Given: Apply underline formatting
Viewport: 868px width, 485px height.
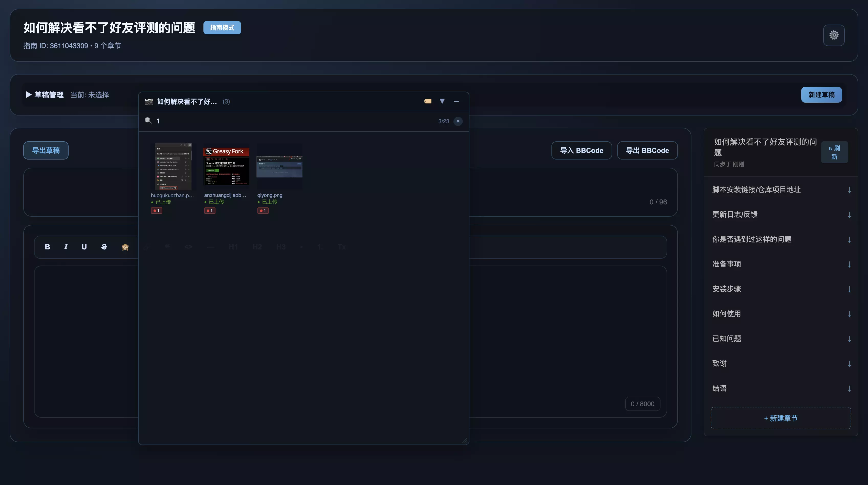Looking at the screenshot, I should [84, 247].
